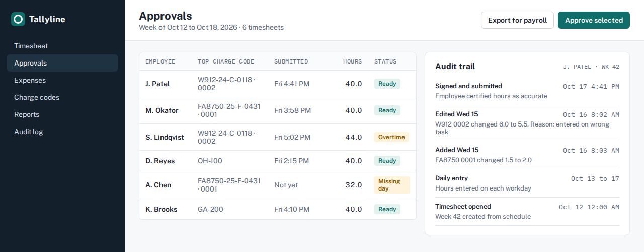Click the 44.0 hours value

(x=353, y=137)
